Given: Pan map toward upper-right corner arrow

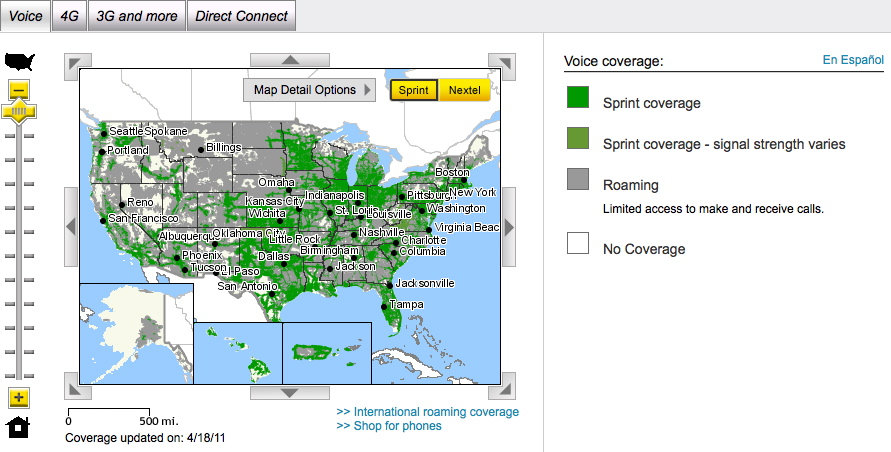Looking at the screenshot, I should coord(502,67).
